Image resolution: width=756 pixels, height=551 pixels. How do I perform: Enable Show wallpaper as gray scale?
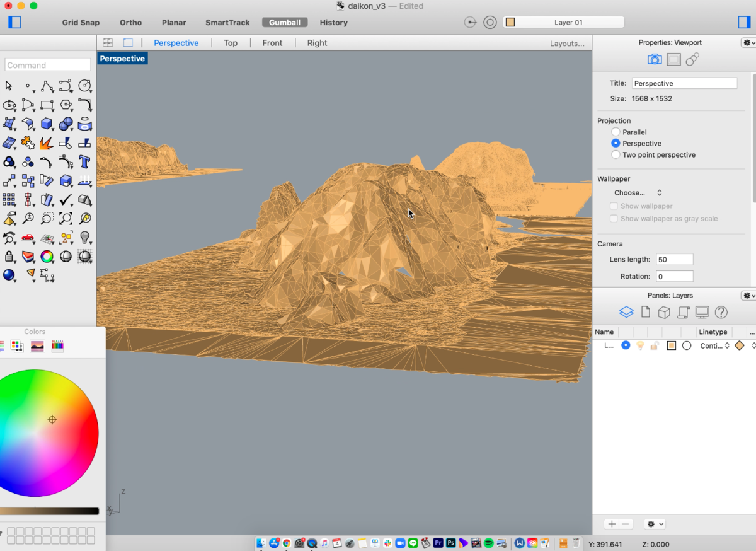point(614,219)
